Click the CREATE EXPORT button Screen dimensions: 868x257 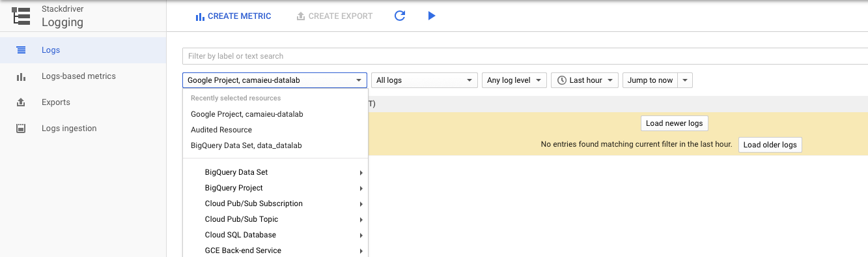(335, 16)
